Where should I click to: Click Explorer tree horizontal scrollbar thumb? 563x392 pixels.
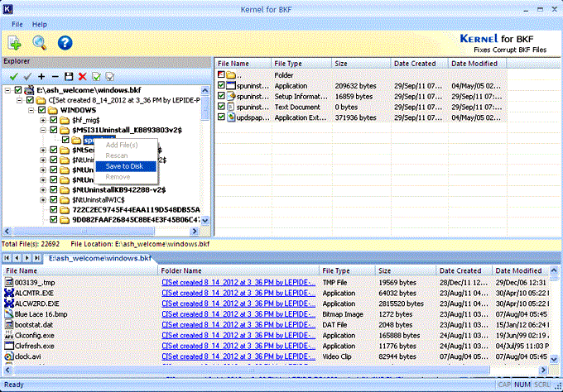coord(84,232)
